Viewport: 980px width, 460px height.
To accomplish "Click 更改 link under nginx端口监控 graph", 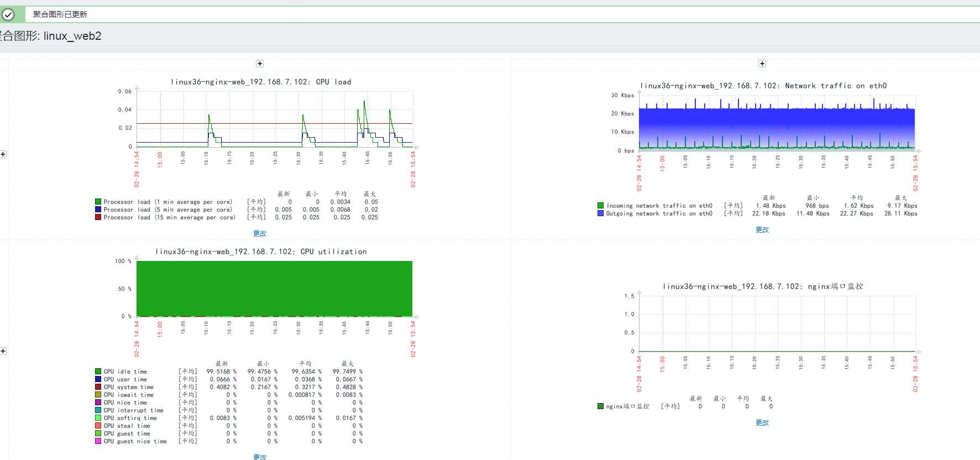I will (x=762, y=423).
